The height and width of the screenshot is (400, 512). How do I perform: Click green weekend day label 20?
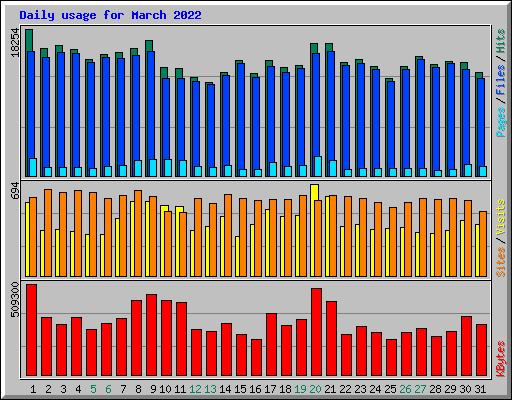coord(315,389)
